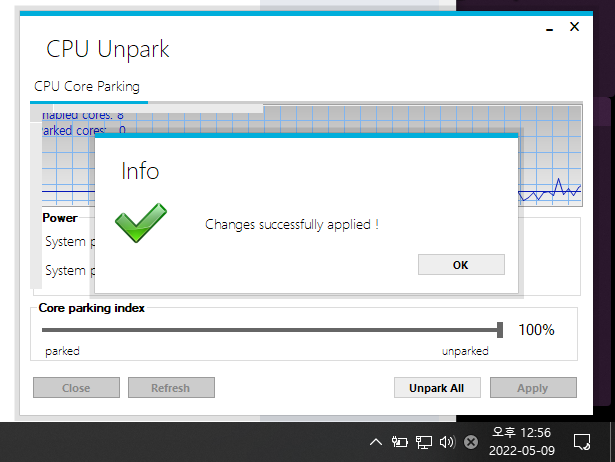615x462 pixels.
Task: Click the 'Core parking index' group label
Action: click(91, 308)
